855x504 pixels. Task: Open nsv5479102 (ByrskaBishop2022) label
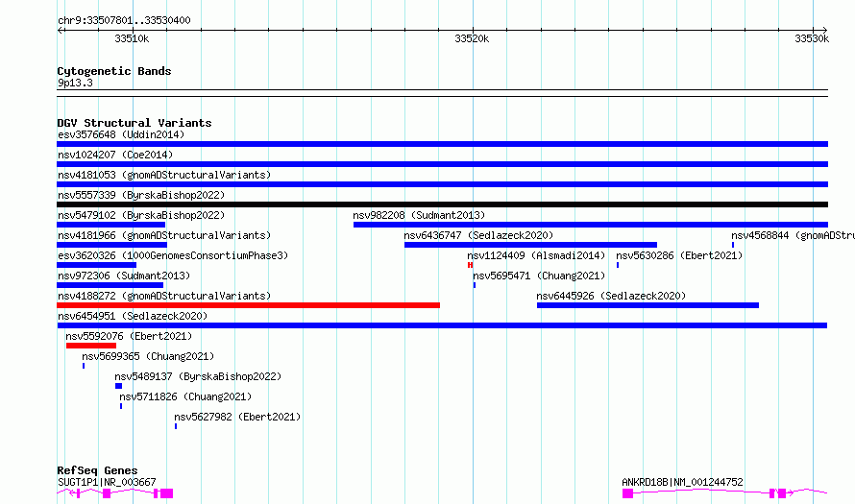point(141,215)
